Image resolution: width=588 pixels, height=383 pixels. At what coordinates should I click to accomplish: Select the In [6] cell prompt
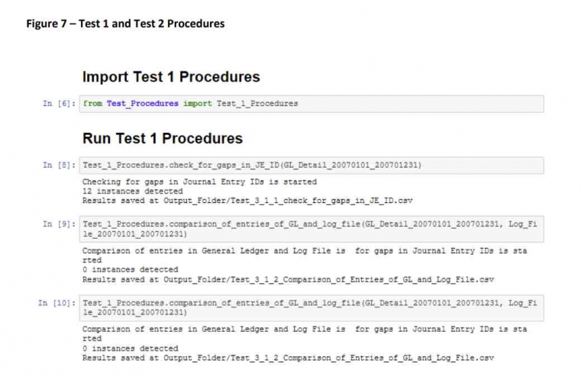59,104
